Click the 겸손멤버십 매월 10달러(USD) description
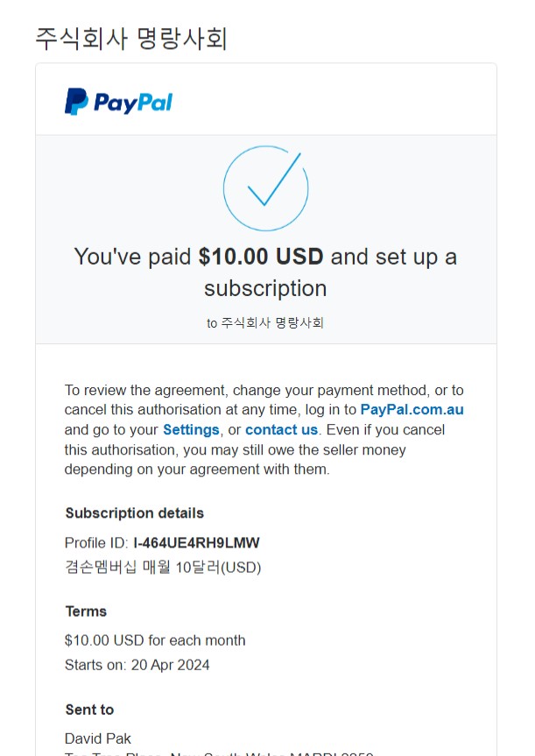Image resolution: width=535 pixels, height=756 pixels. point(163,568)
